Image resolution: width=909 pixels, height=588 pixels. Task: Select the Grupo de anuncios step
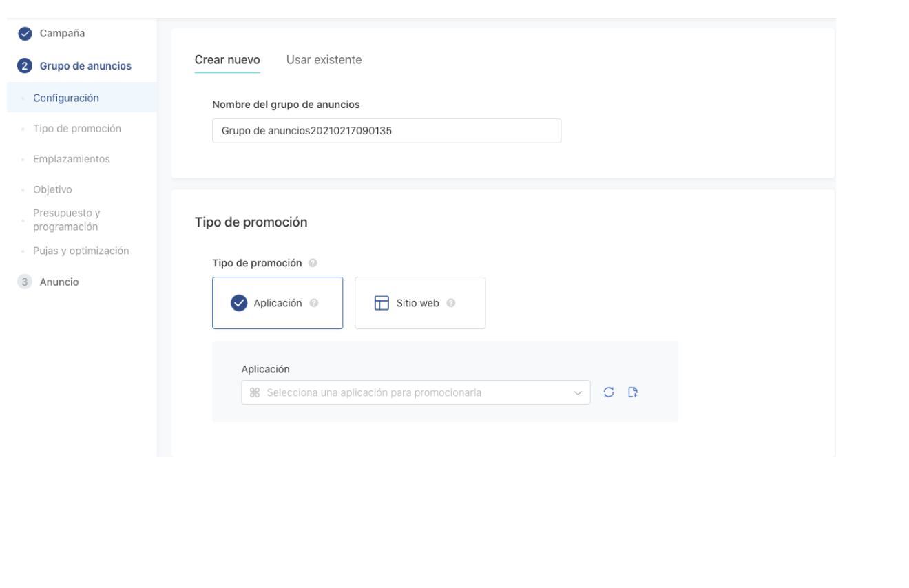click(x=75, y=66)
